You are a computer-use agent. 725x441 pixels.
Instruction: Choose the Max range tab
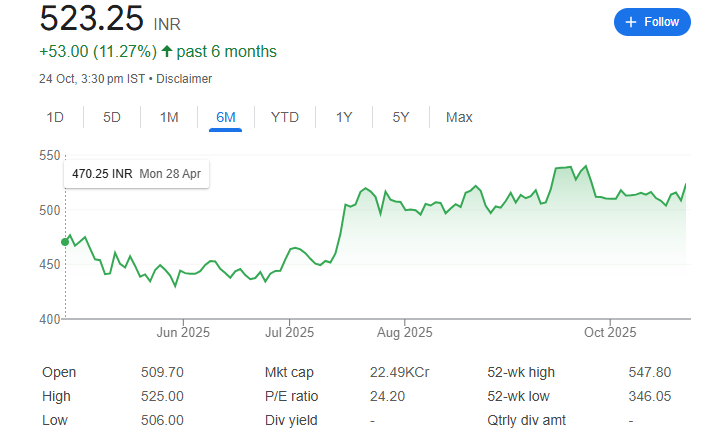click(459, 117)
